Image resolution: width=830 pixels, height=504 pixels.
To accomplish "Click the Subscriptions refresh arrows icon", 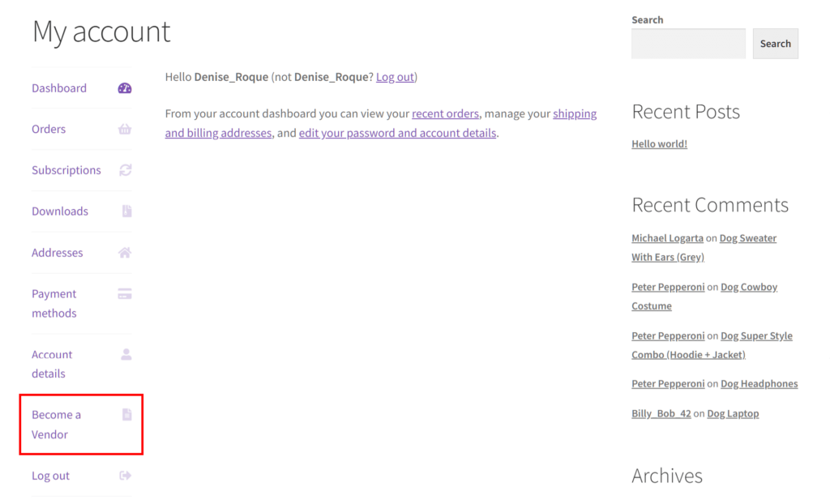I will pyautogui.click(x=125, y=170).
